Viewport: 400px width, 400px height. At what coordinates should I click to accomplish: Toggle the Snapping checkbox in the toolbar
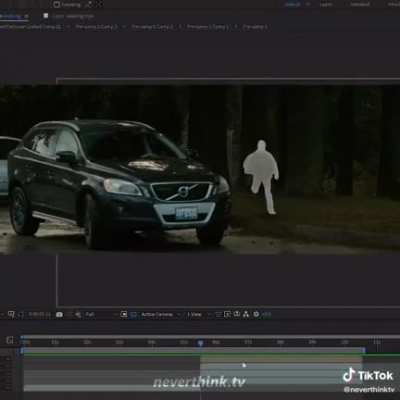[57, 5]
